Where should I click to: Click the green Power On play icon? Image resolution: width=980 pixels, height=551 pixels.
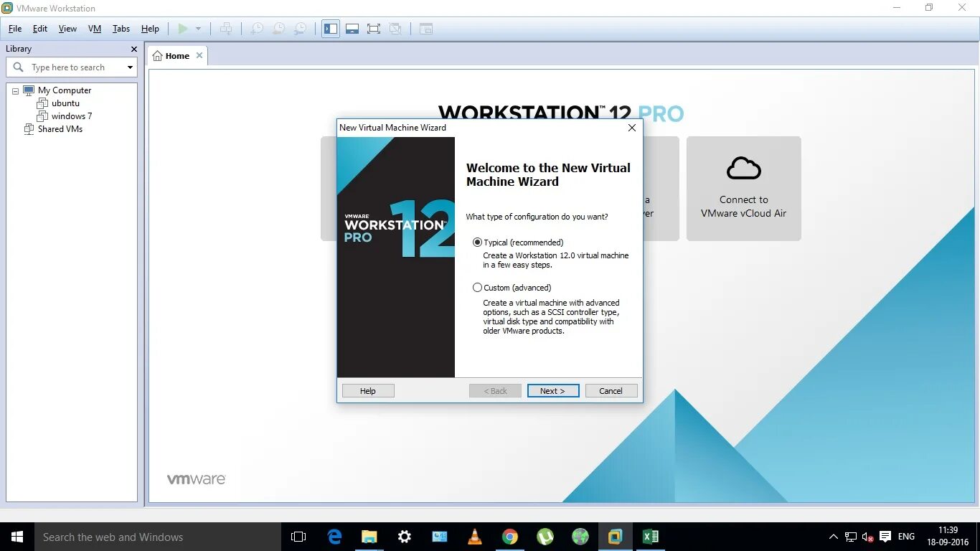[183, 29]
